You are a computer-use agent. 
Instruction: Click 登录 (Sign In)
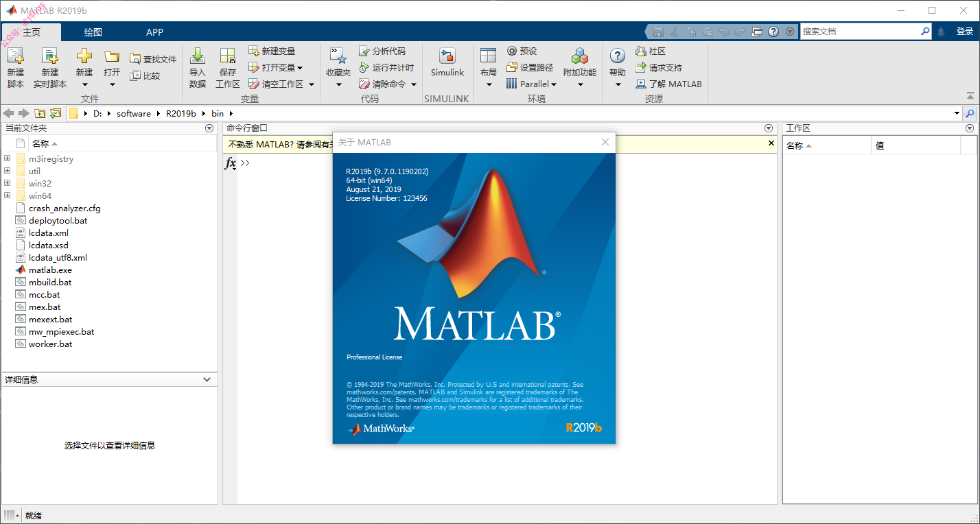(x=965, y=32)
